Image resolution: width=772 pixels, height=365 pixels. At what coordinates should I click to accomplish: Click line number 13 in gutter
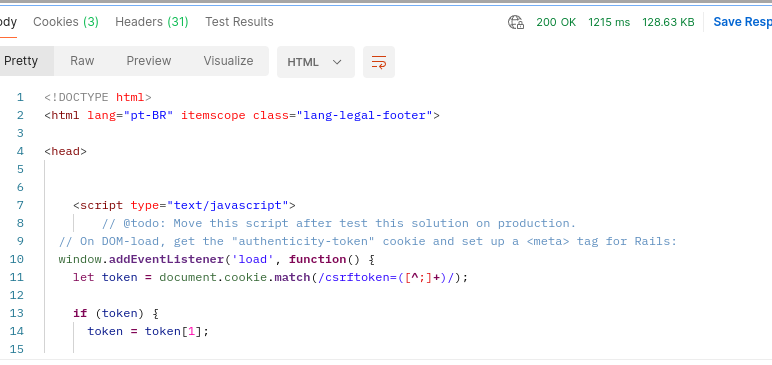(x=17, y=313)
